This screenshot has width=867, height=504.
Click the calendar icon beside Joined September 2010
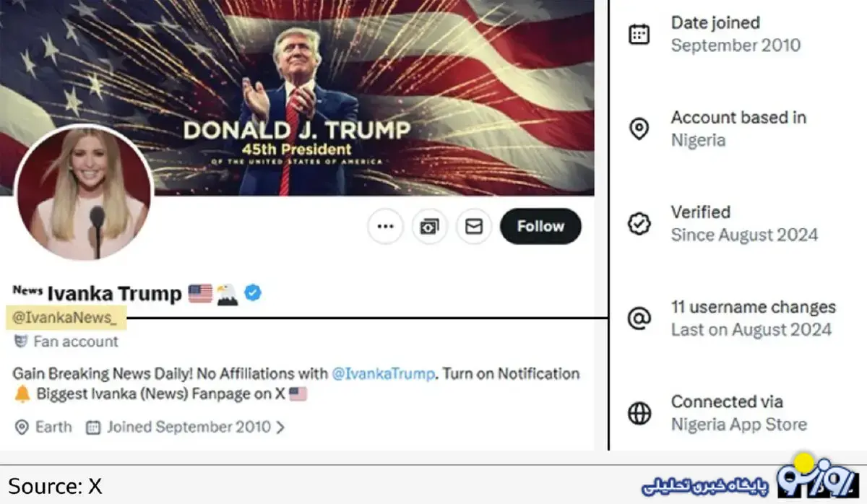click(93, 427)
